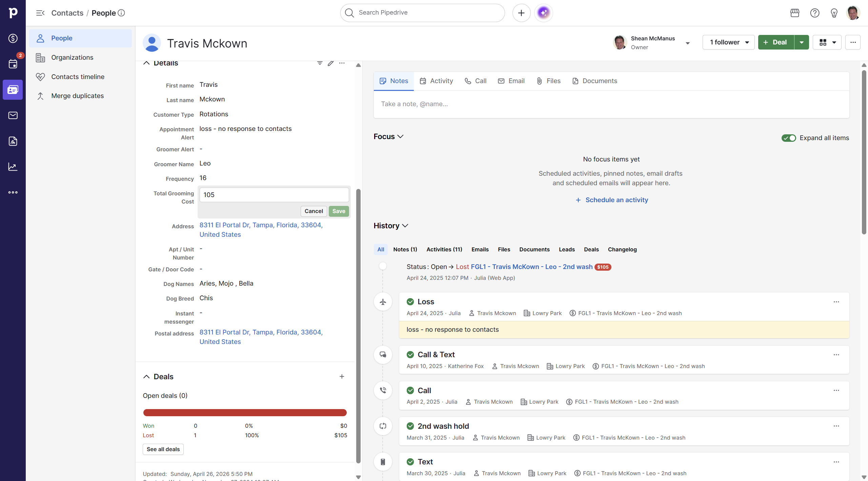Toggle the Call & Text completion check
This screenshot has height=481, width=868.
tap(410, 354)
